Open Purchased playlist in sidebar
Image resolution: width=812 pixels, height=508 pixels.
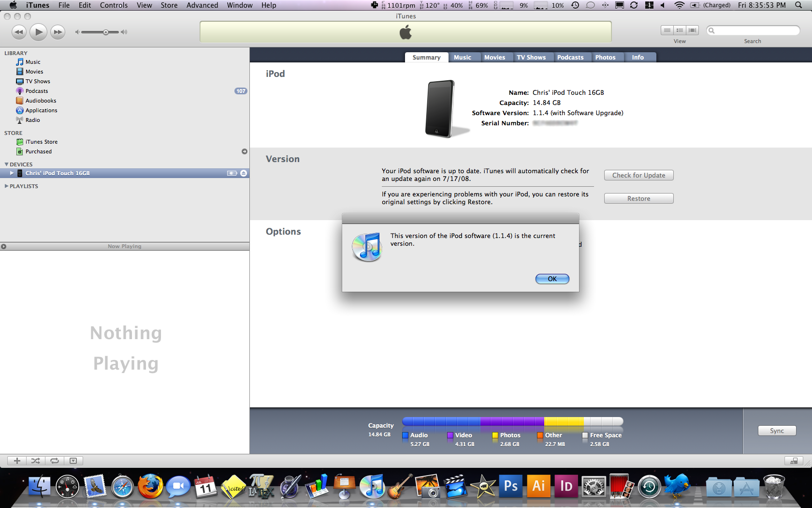pos(39,151)
